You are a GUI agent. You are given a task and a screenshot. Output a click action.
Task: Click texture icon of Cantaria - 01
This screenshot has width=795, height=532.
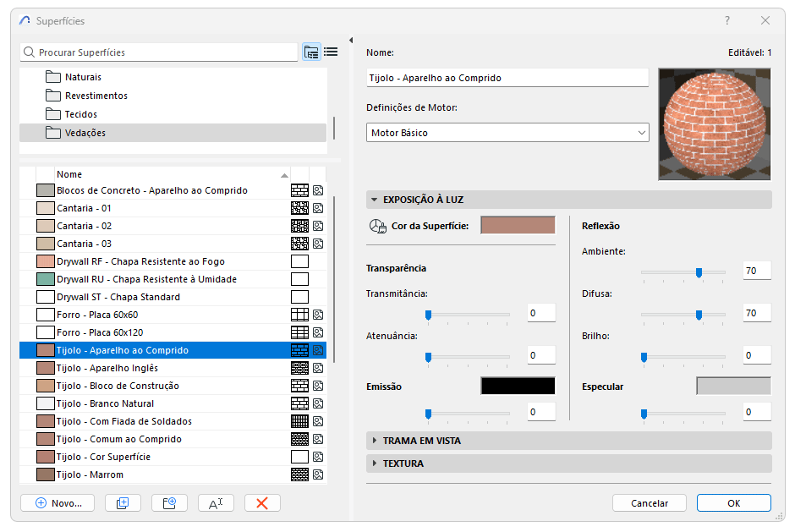[318, 208]
